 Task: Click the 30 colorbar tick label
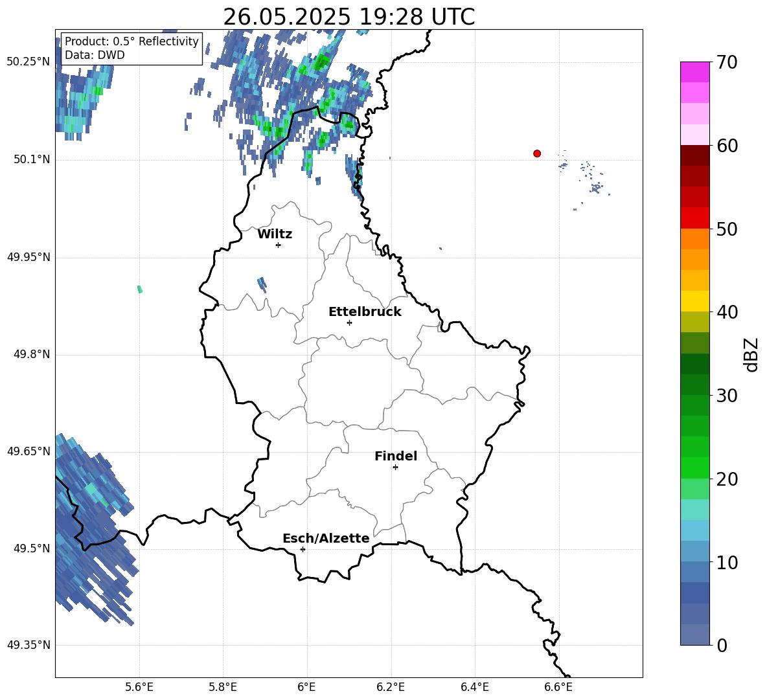pyautogui.click(x=727, y=396)
